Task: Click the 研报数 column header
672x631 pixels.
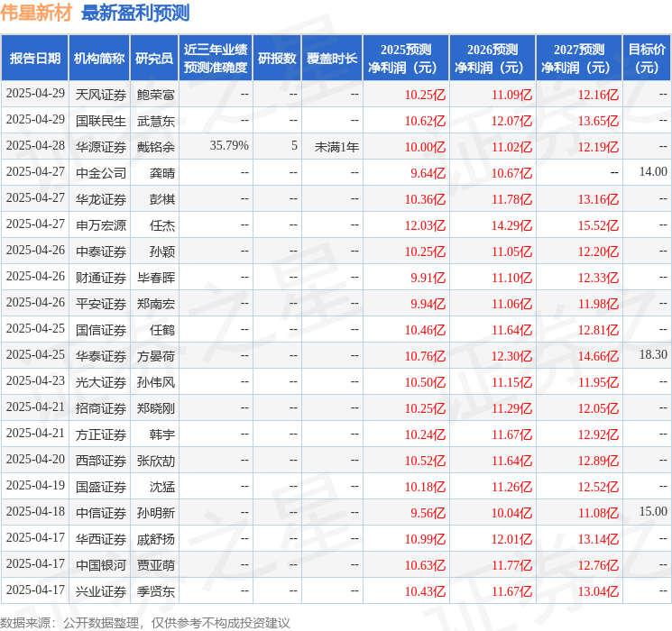Action: pos(277,59)
